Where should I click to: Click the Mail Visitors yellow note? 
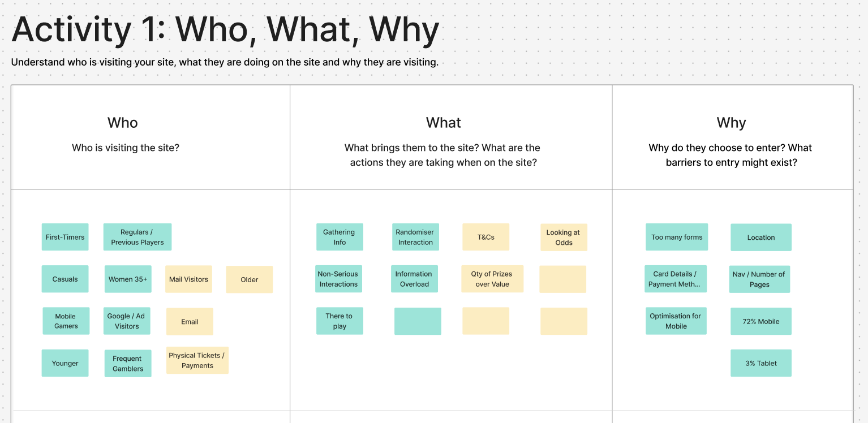(x=188, y=279)
